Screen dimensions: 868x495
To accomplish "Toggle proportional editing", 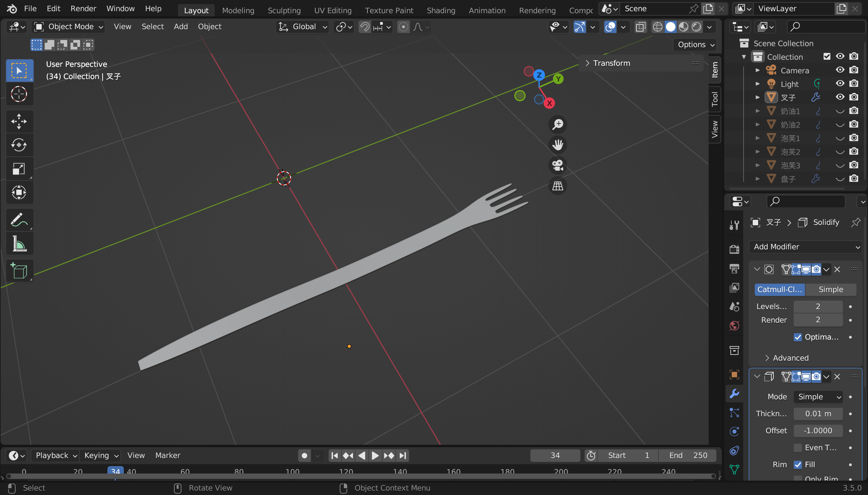I will [403, 27].
